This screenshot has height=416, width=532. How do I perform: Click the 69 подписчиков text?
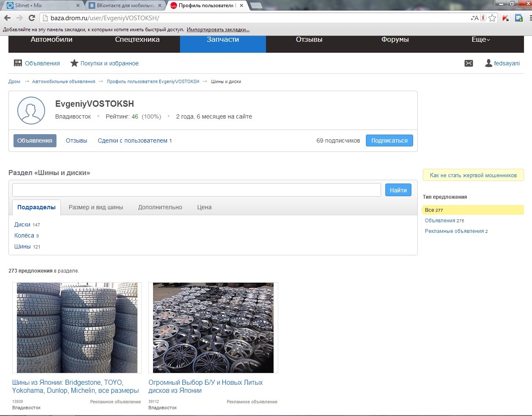coord(338,140)
